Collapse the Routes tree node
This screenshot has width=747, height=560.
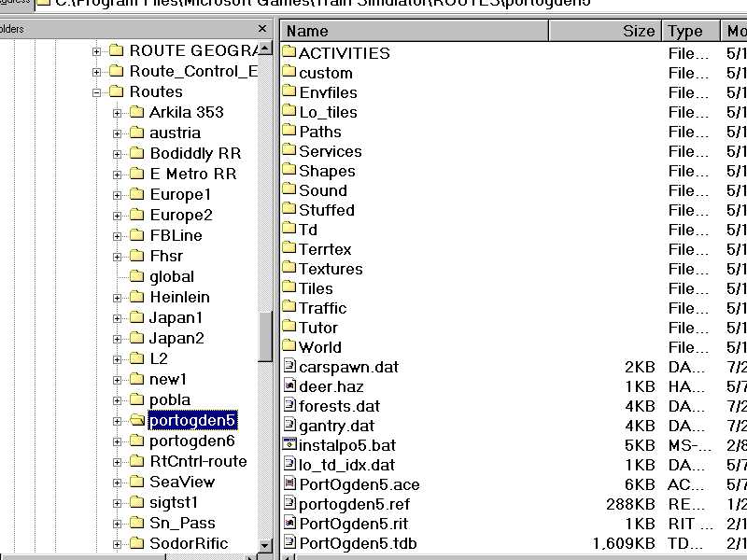(97, 92)
